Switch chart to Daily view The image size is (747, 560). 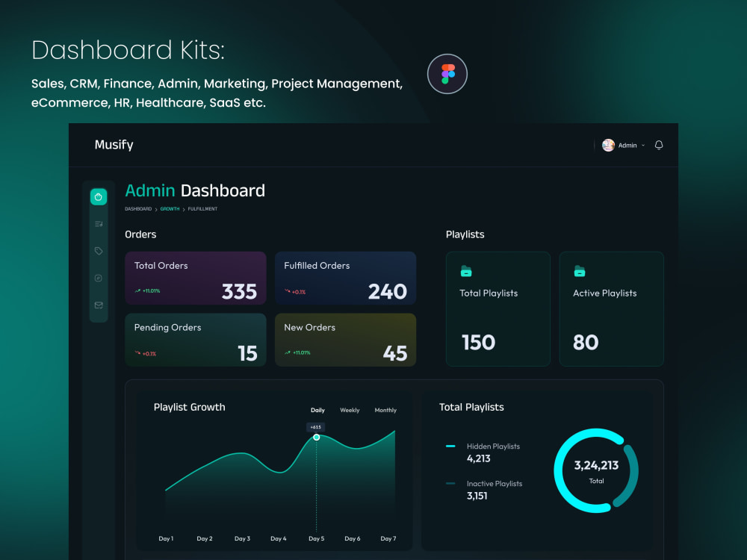(317, 410)
